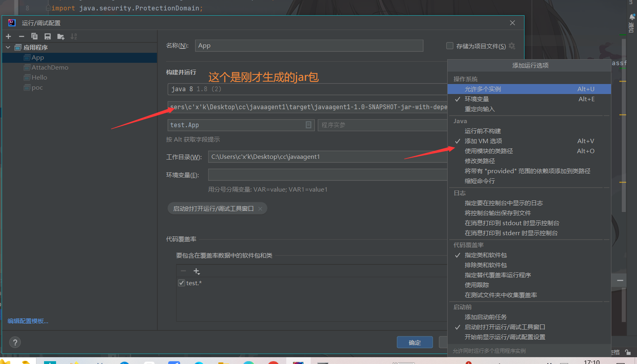
Task: Save the configuration with the disk icon
Action: (x=48, y=36)
